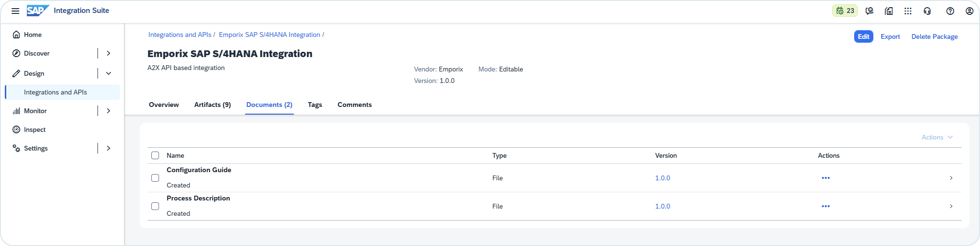Click the Design pencil icon
The image size is (980, 246).
click(x=16, y=73)
